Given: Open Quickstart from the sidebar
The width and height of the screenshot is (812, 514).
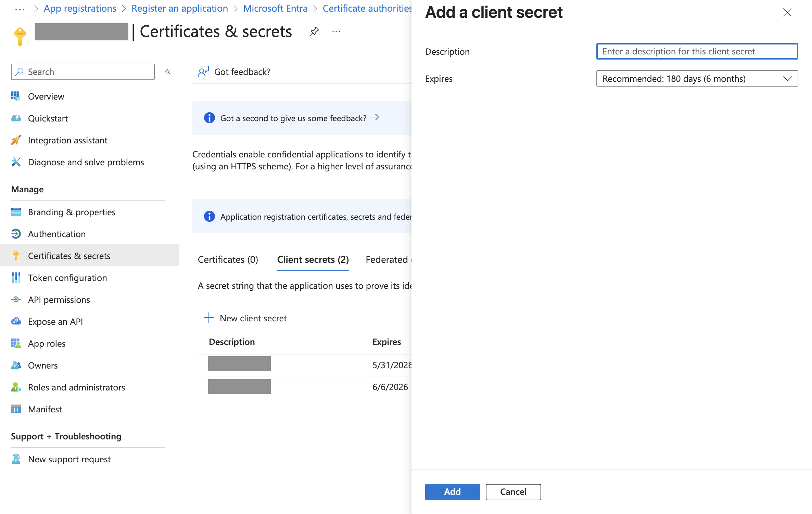Looking at the screenshot, I should pyautogui.click(x=48, y=118).
